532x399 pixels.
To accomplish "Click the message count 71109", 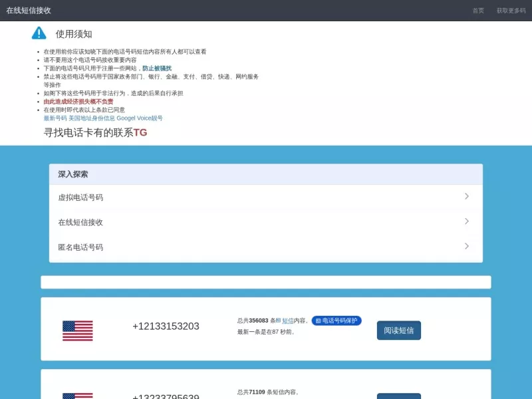I will (x=257, y=392).
